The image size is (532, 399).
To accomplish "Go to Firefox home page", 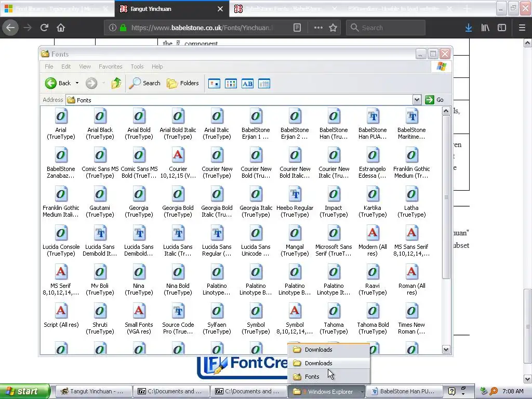I will pos(61,28).
